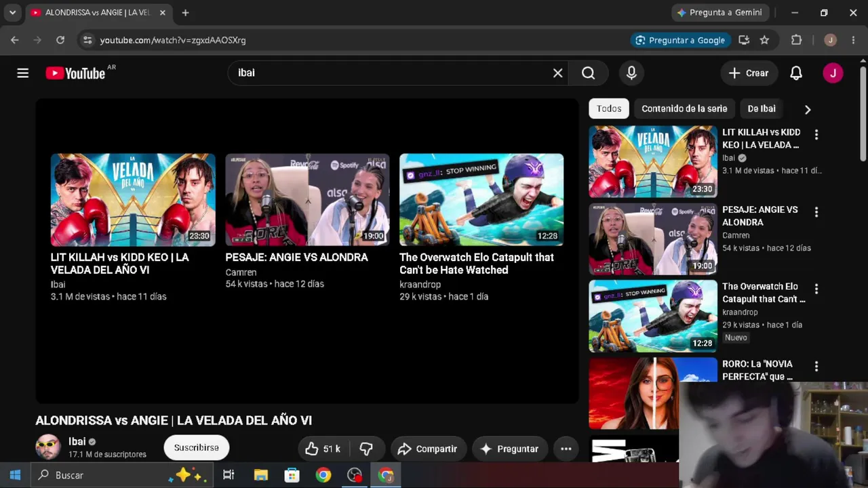Viewport: 868px width, 488px height.
Task: Open options for Overwatch sidebar video
Action: [816, 289]
